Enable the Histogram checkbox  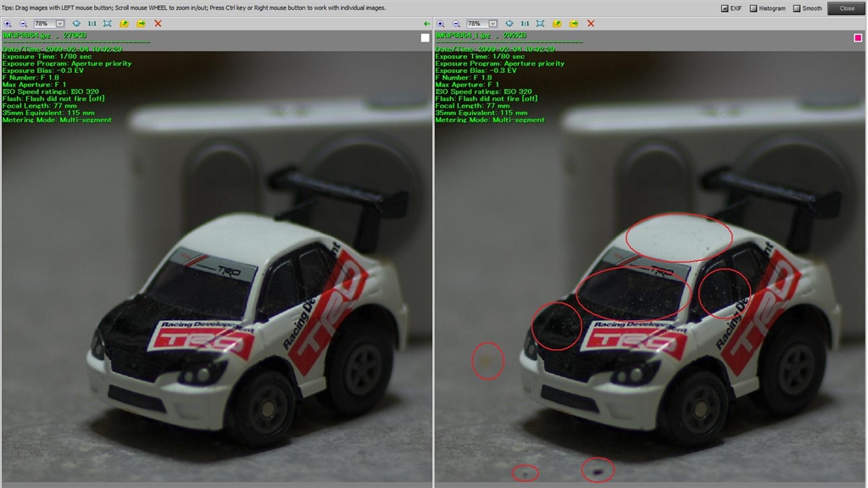[753, 8]
